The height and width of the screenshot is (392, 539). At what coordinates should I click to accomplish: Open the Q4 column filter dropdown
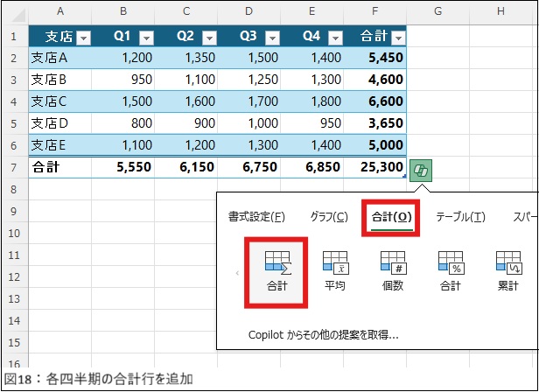tap(334, 38)
